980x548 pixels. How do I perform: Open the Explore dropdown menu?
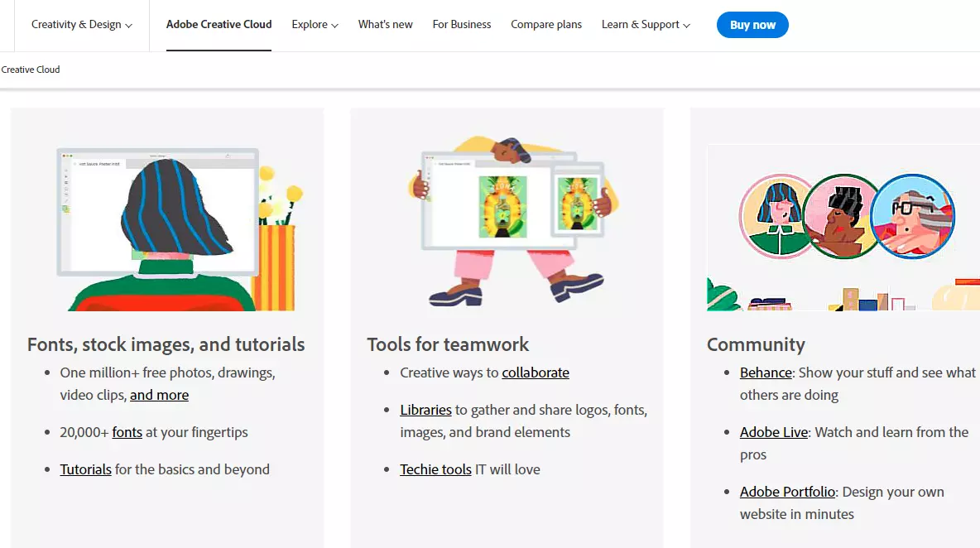coord(315,25)
